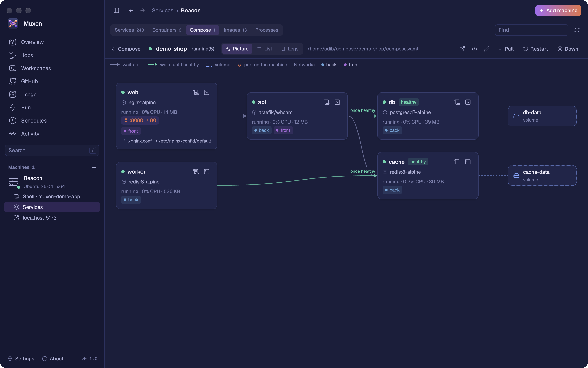Open terminal icon on cache card
This screenshot has width=588, height=368.
(x=468, y=162)
